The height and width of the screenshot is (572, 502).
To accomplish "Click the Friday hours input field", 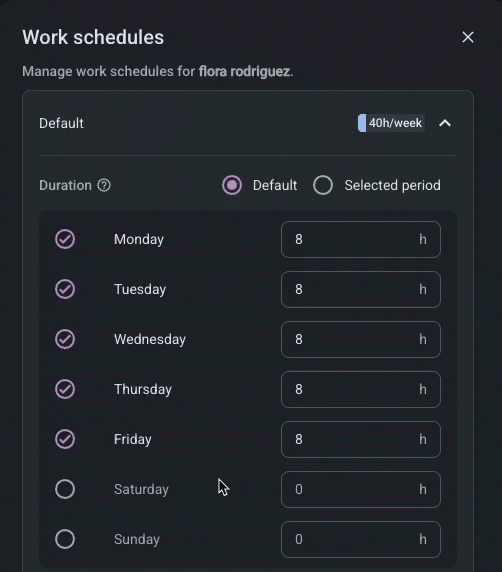I will [361, 439].
